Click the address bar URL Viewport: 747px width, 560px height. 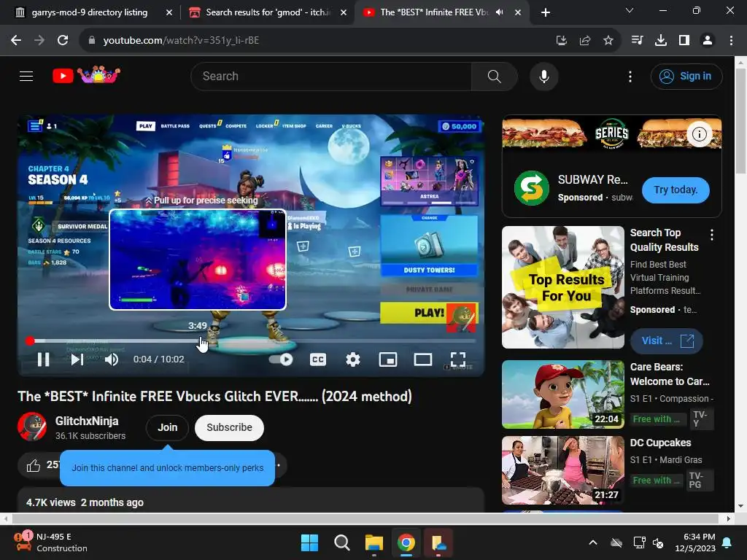pos(181,41)
